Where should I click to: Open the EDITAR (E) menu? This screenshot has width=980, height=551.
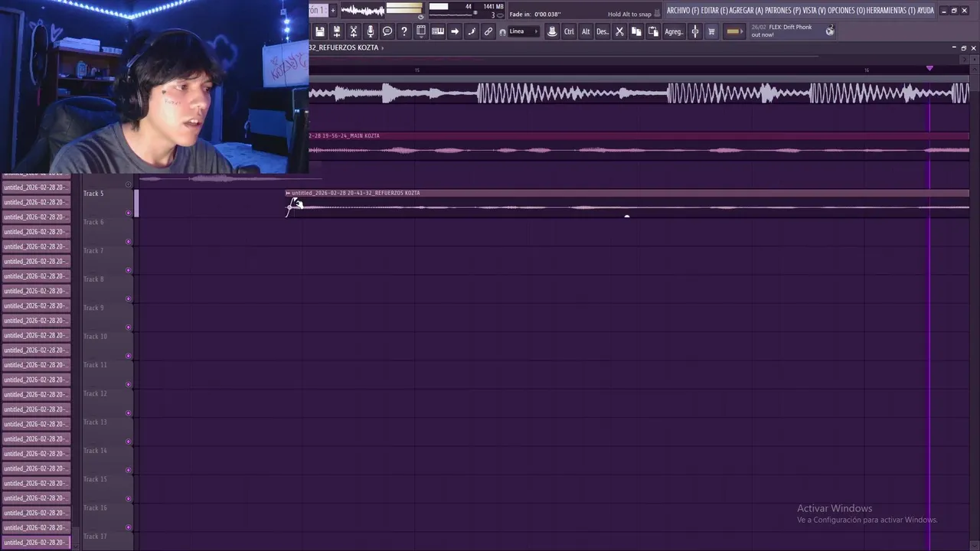click(714, 11)
